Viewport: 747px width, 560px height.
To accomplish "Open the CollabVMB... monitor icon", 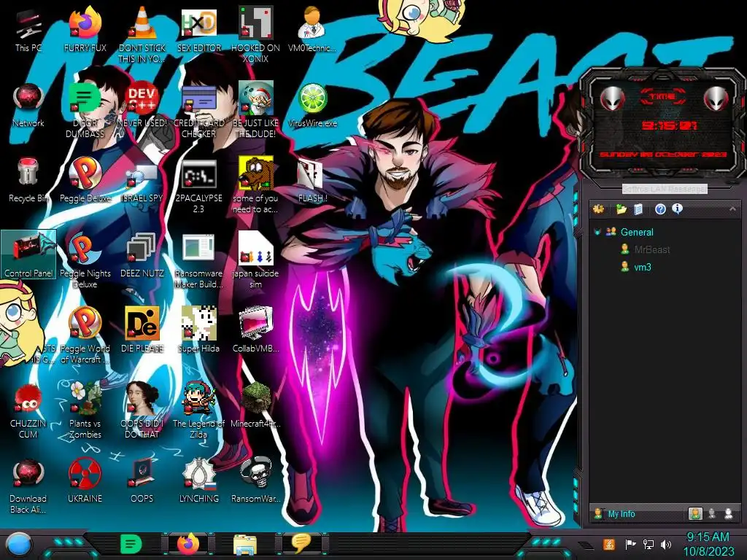I will (255, 330).
